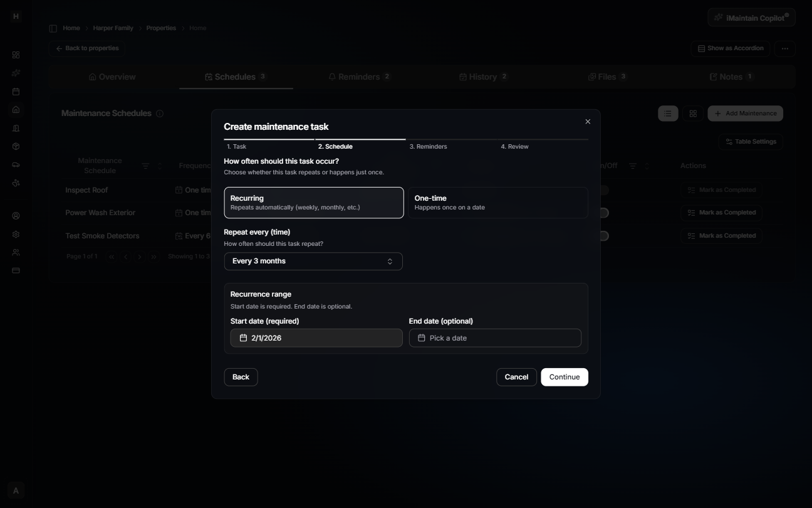Open the Pick a date end date picker

(495, 338)
